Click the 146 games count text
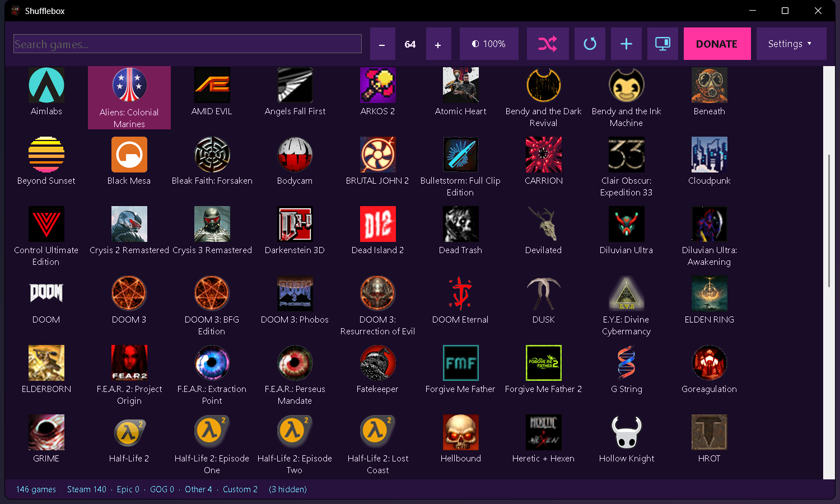 [x=36, y=489]
